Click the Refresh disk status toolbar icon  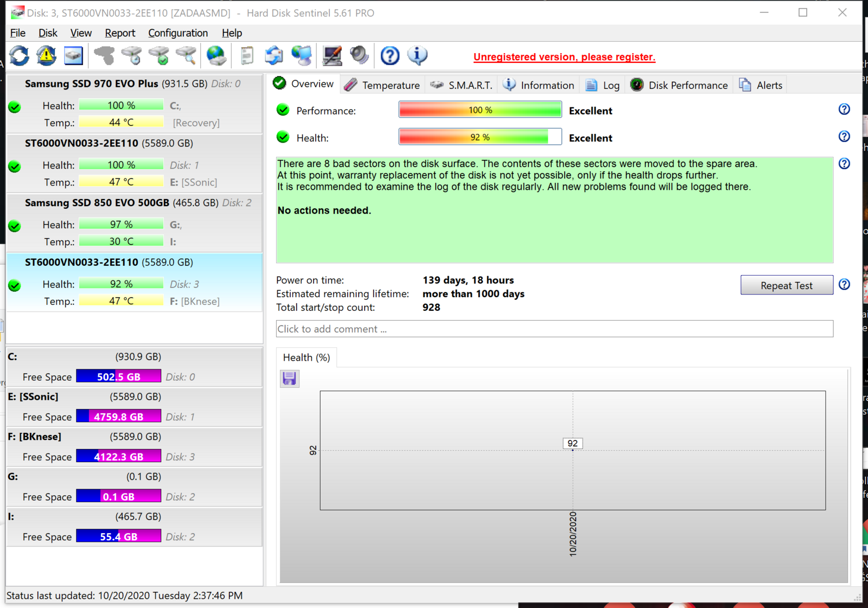click(x=20, y=56)
